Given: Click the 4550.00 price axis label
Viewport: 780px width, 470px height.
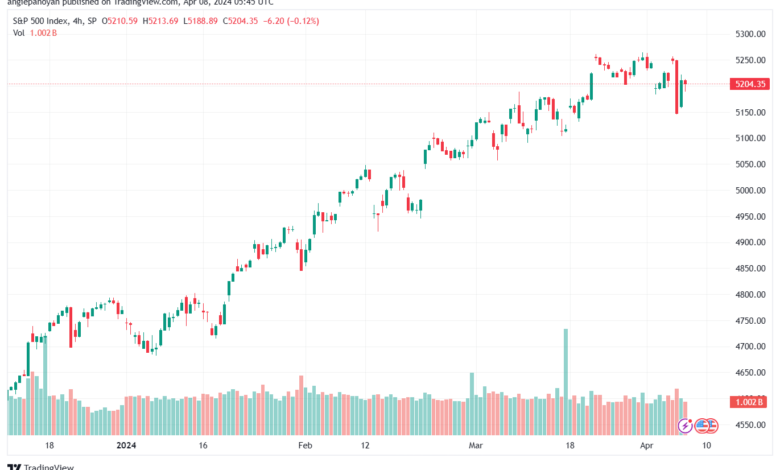Looking at the screenshot, I should tap(747, 425).
